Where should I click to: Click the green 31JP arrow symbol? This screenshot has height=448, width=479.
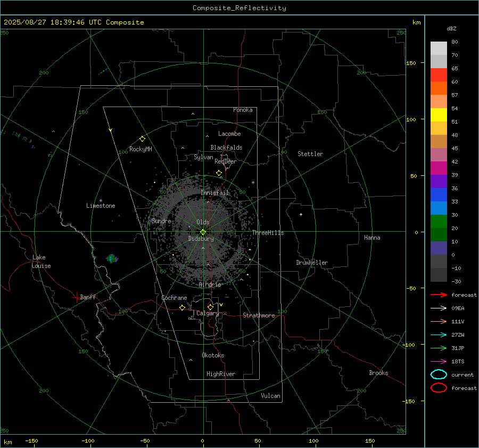click(x=439, y=348)
